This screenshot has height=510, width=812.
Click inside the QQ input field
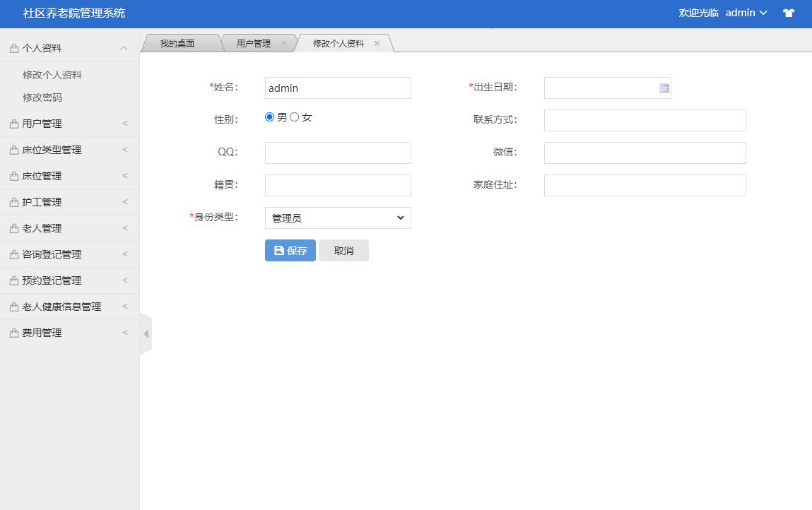coord(337,153)
